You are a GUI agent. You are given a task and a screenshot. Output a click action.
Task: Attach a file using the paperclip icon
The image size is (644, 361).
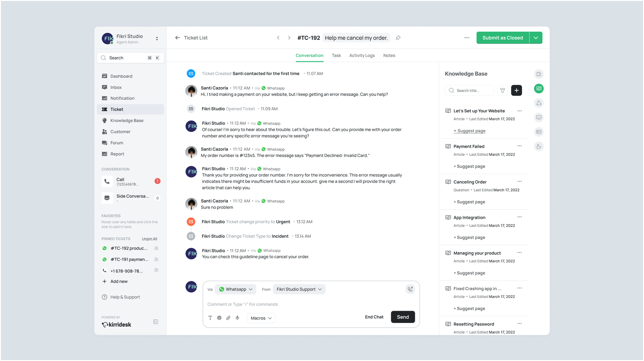pyautogui.click(x=228, y=318)
